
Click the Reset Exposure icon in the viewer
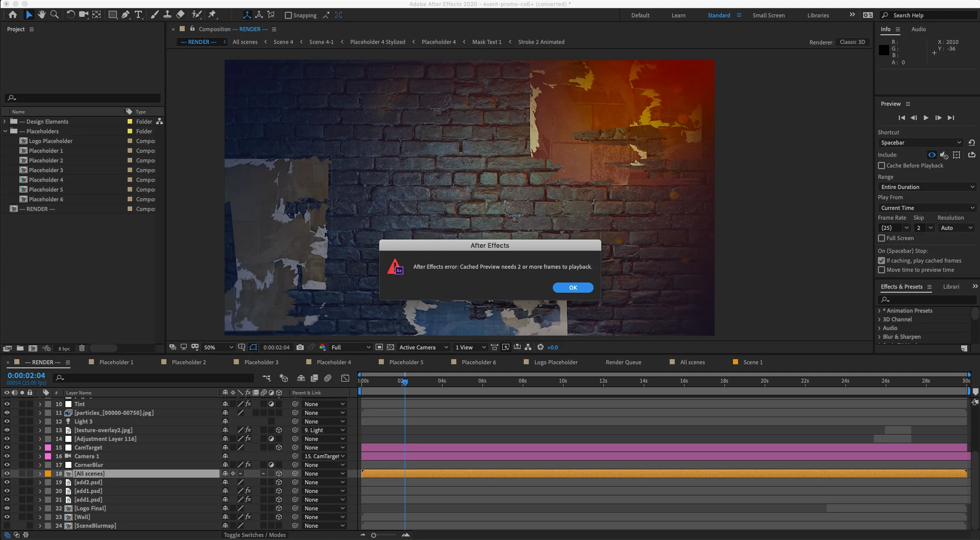click(x=541, y=347)
